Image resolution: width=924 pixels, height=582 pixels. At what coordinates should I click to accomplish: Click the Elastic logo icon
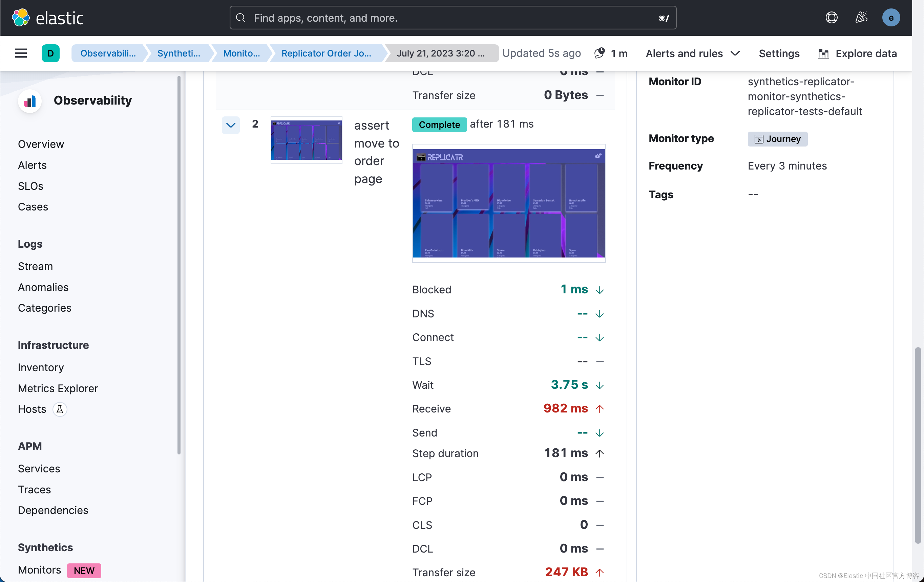click(x=21, y=18)
